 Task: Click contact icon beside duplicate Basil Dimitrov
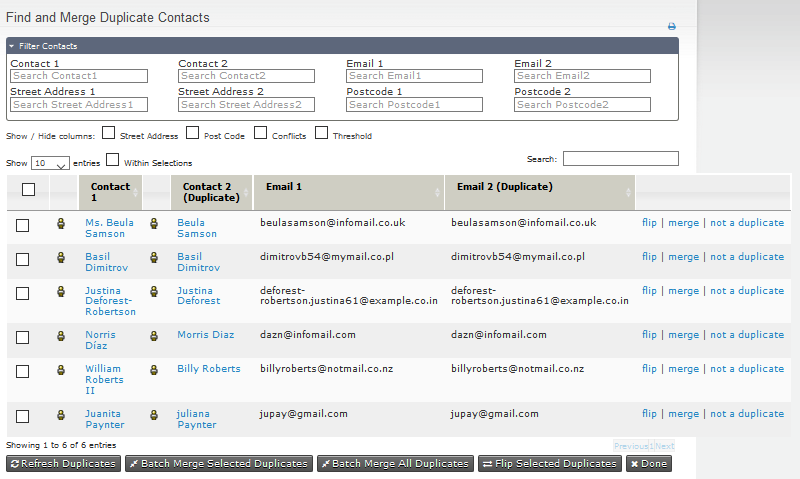coord(154,257)
